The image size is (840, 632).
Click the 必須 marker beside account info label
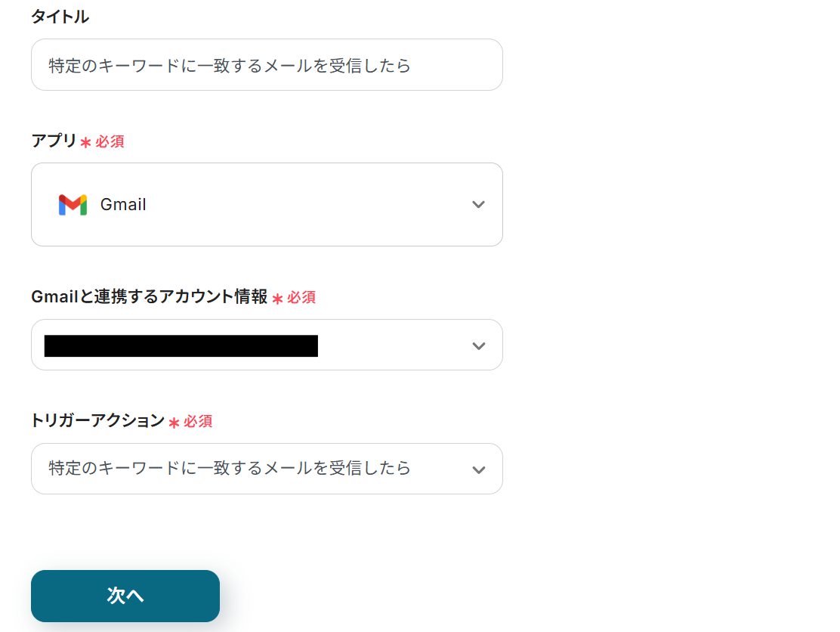click(301, 298)
